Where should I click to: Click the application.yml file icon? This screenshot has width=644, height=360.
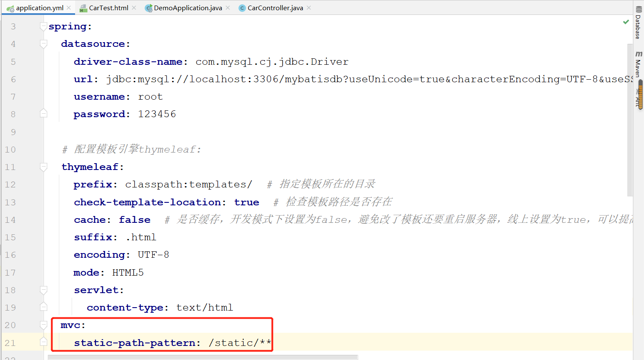[10, 8]
